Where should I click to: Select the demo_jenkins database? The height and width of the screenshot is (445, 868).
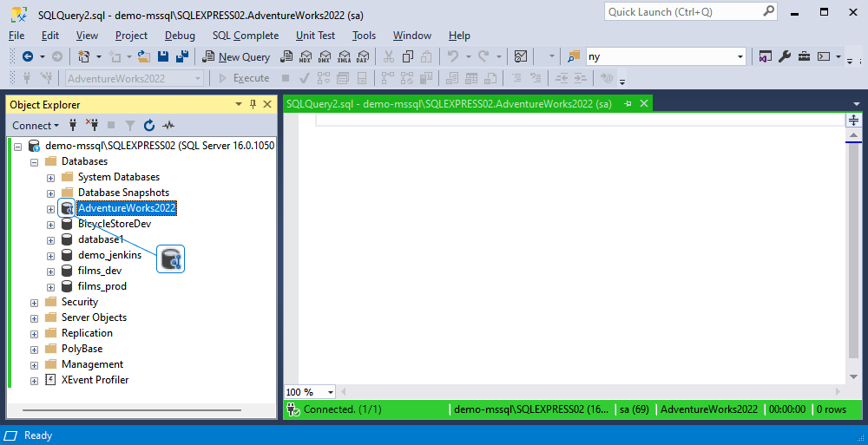[x=109, y=255]
